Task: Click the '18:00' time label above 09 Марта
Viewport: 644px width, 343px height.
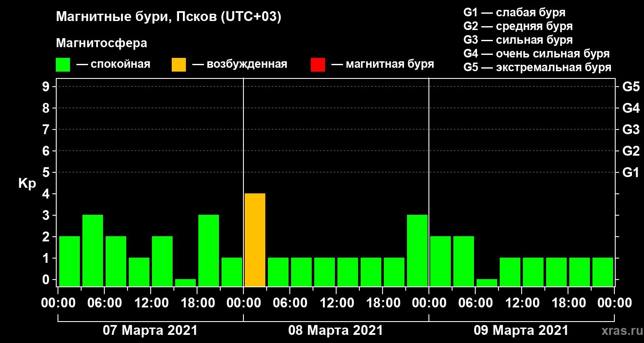Action: pyautogui.click(x=568, y=303)
